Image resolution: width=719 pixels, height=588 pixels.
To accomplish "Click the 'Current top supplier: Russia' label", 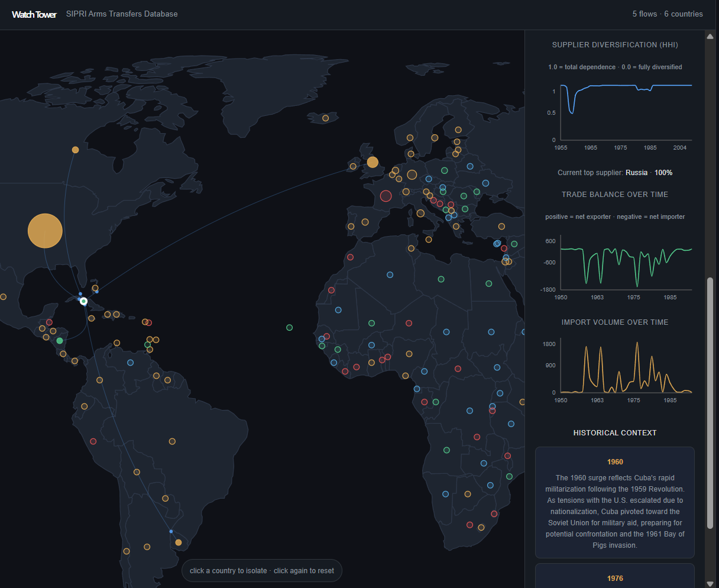I will (x=615, y=173).
